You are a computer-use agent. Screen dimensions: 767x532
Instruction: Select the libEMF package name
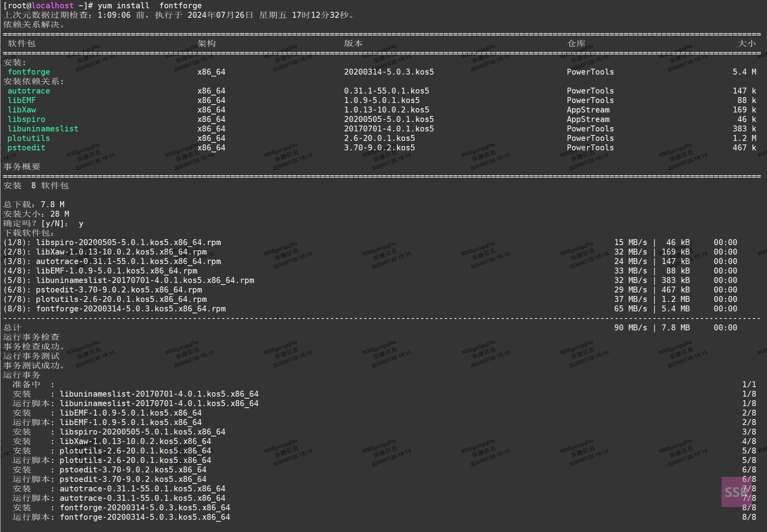22,100
